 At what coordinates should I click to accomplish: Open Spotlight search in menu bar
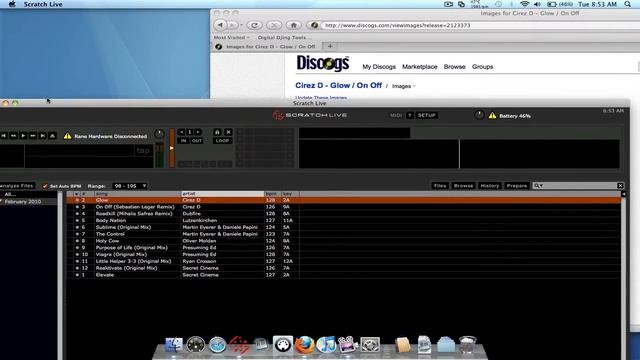pyautogui.click(x=627, y=4)
